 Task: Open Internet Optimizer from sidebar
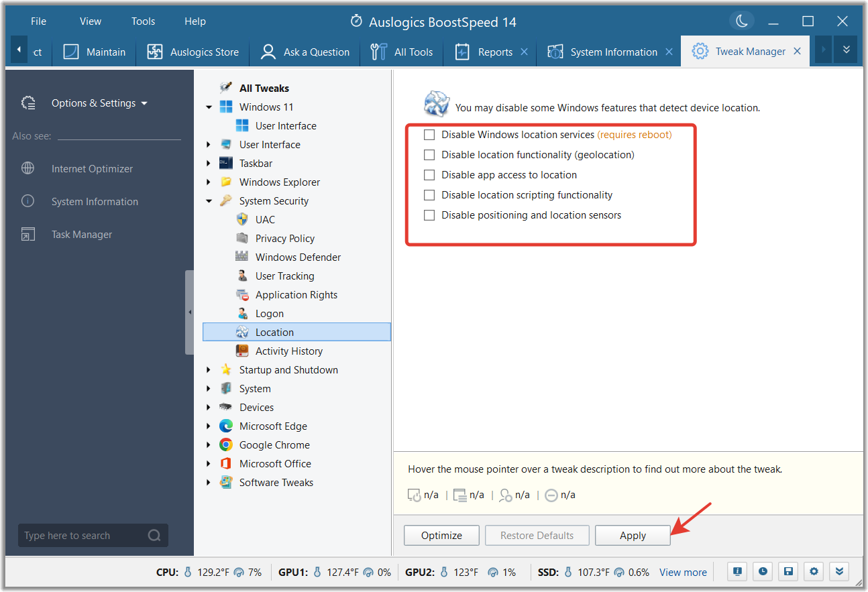[92, 169]
